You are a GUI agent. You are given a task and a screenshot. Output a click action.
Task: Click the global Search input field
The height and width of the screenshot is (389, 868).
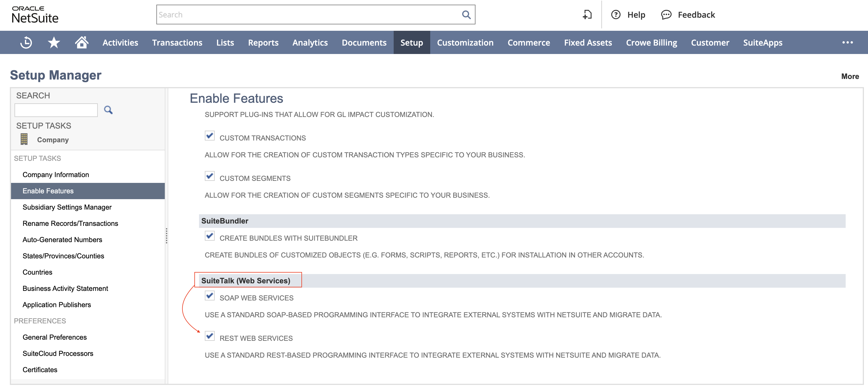pos(316,15)
